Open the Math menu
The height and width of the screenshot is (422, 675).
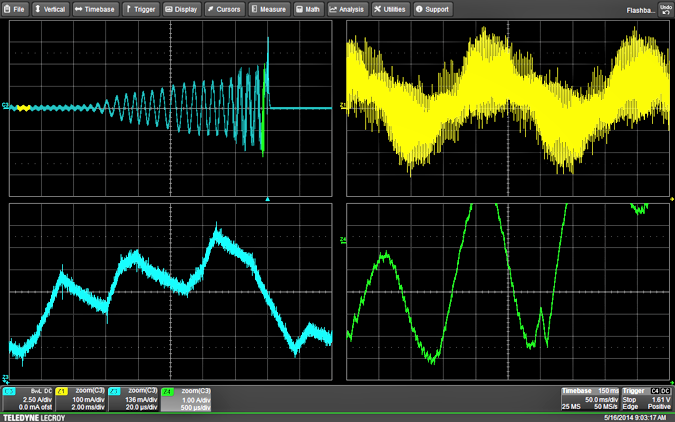point(308,9)
